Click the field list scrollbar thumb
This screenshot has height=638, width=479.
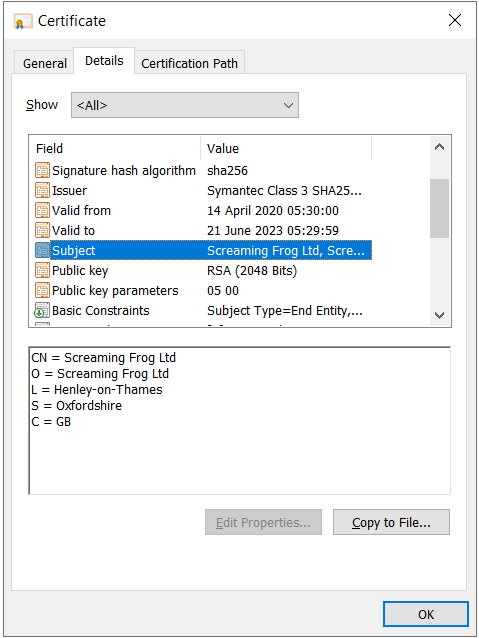coord(440,208)
